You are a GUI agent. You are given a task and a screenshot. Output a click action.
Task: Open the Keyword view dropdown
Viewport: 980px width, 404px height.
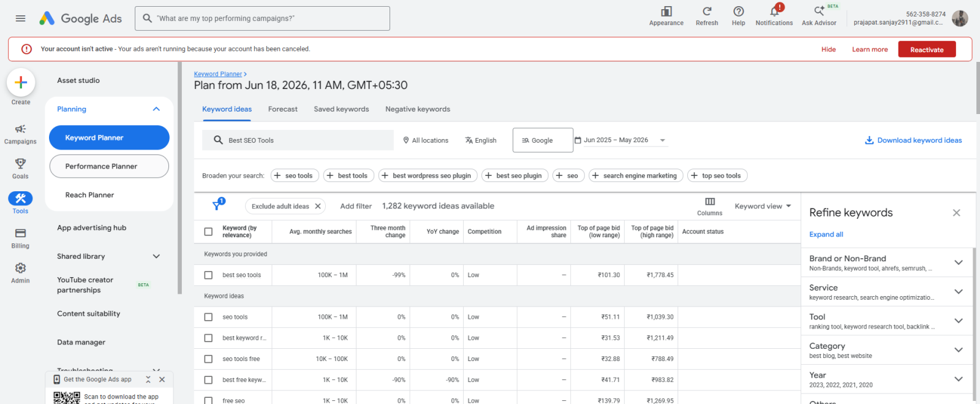[763, 206]
